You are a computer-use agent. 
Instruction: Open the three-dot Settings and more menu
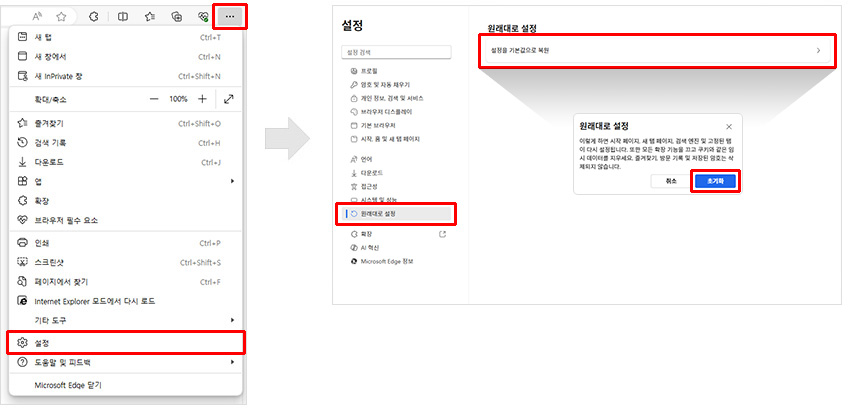[x=230, y=16]
